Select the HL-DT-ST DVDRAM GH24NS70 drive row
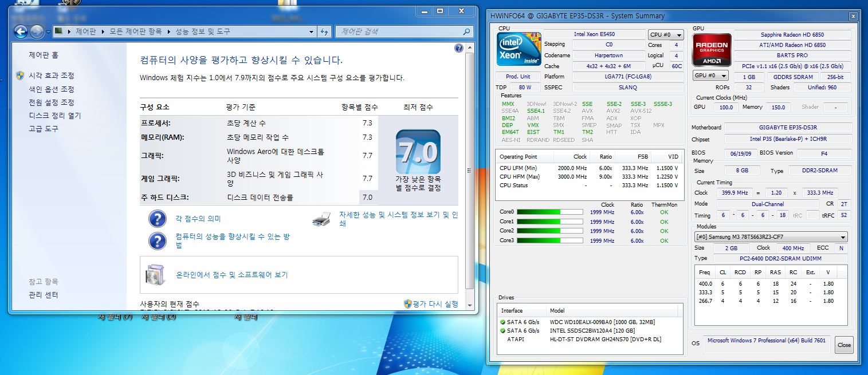The width and height of the screenshot is (868, 375). click(590, 340)
